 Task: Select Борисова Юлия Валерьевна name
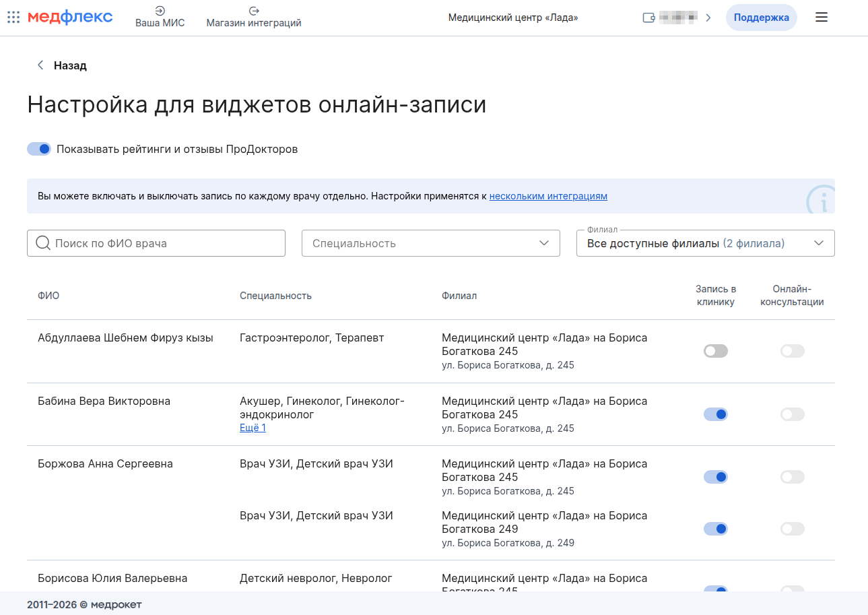112,579
